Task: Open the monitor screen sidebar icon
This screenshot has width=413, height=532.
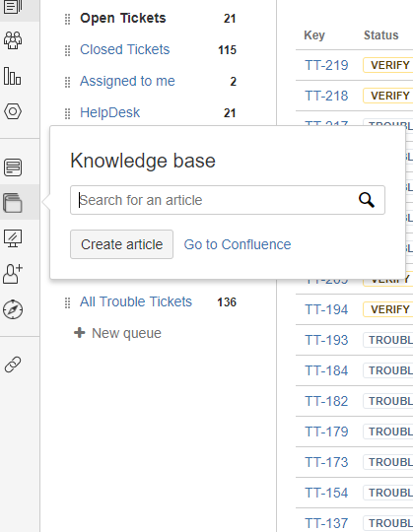Action: 13,238
